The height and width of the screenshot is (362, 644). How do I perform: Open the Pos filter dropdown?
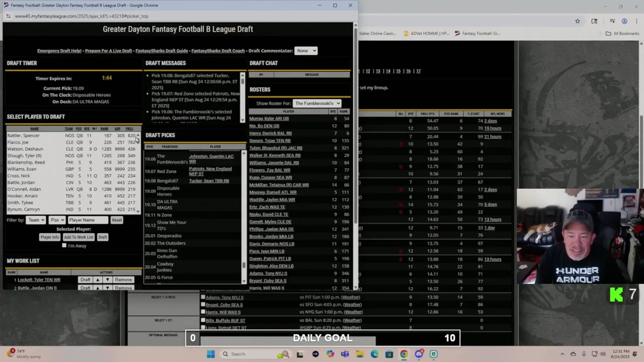57,220
